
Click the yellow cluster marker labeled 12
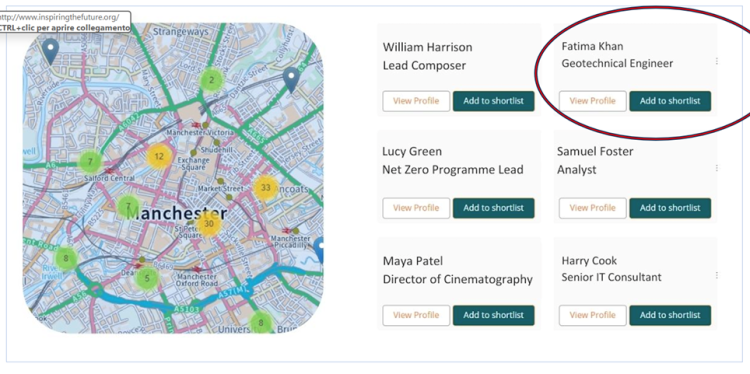point(159,156)
